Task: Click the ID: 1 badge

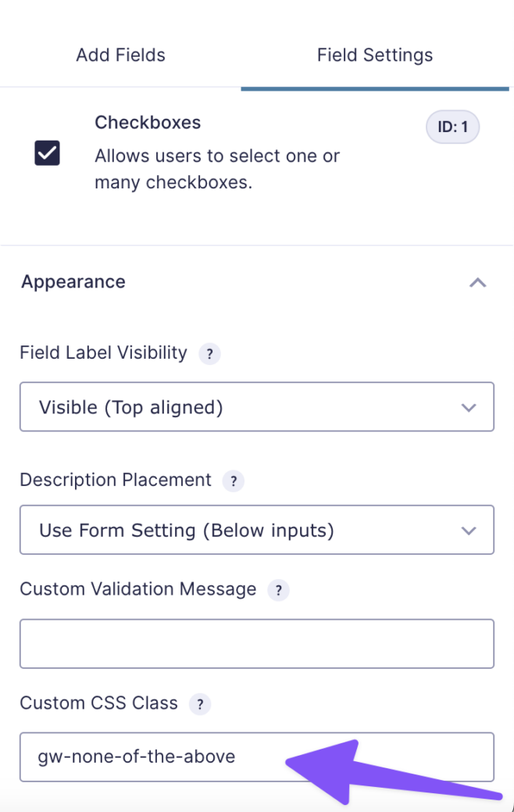Action: [452, 127]
